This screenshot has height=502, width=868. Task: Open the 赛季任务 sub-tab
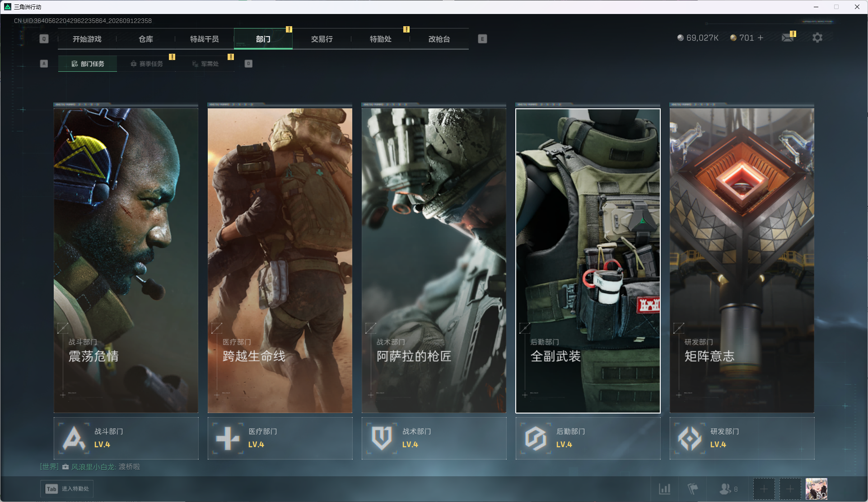click(146, 64)
